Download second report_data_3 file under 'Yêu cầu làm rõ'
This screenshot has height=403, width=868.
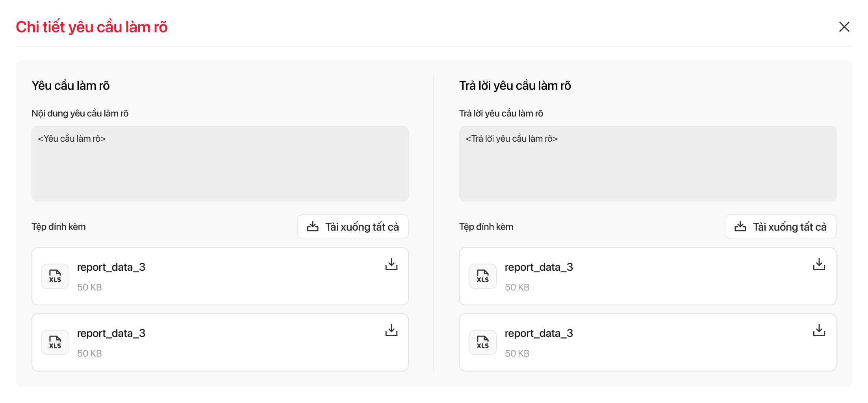click(391, 330)
